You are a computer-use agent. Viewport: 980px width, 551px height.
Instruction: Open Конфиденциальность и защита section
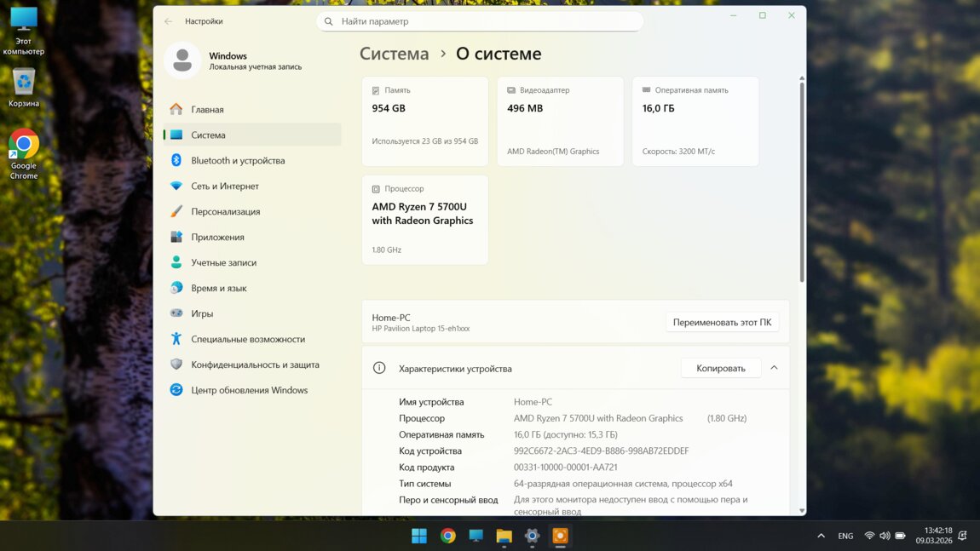pyautogui.click(x=255, y=364)
